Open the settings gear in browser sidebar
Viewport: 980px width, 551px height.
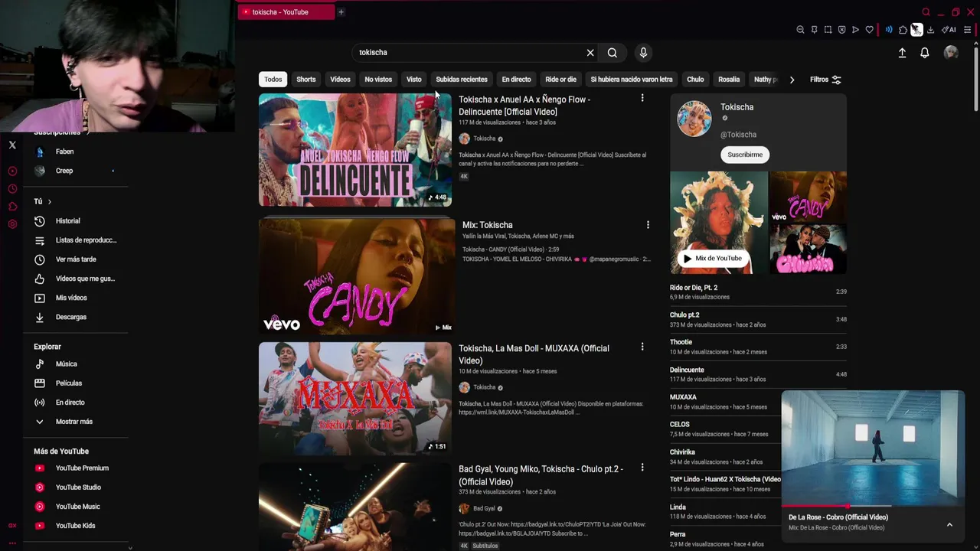click(12, 223)
